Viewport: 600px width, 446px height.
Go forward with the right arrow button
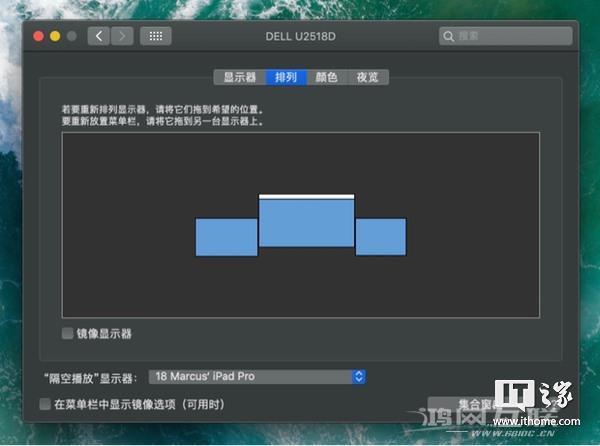122,36
